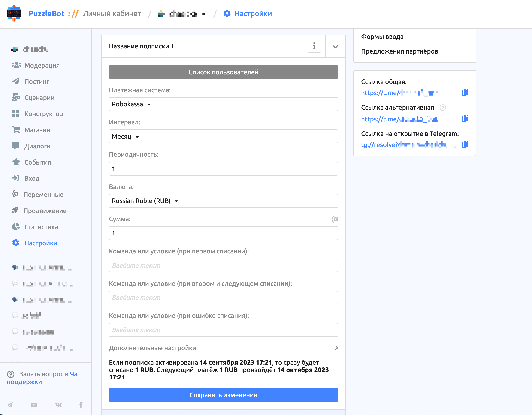Open Telegram social icon in footer
Image resolution: width=532 pixels, height=415 pixels.
[10, 405]
